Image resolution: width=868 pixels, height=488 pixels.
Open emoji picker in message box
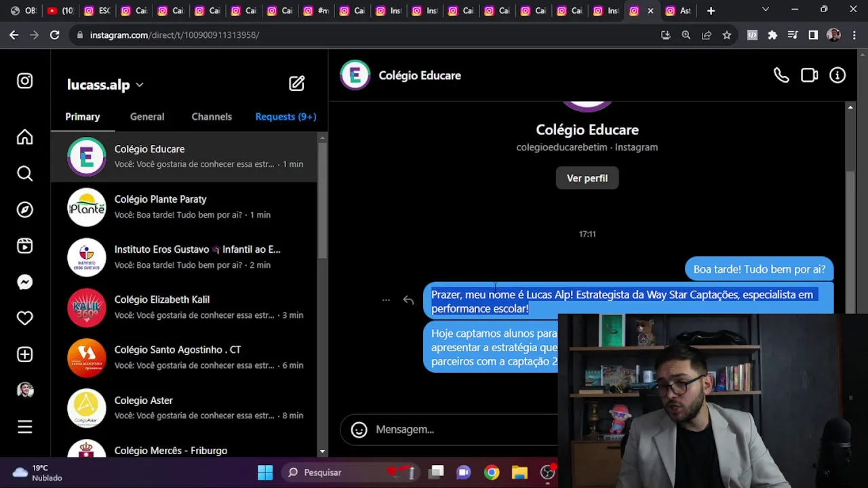(359, 430)
